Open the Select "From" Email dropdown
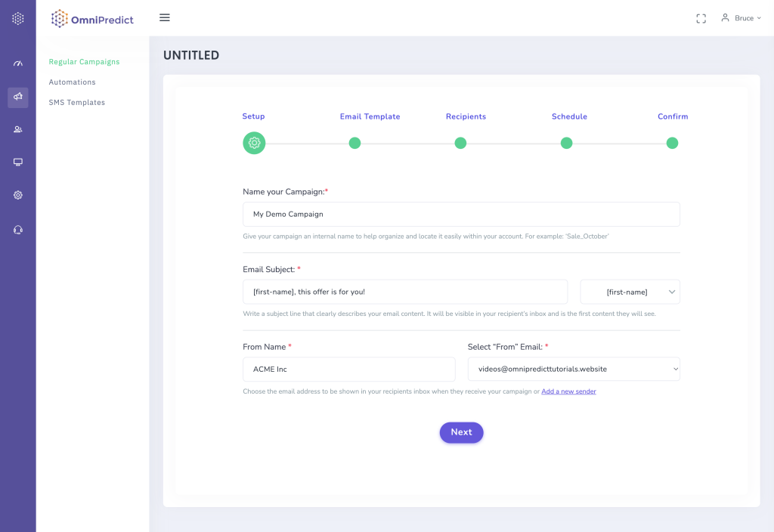 click(x=574, y=369)
